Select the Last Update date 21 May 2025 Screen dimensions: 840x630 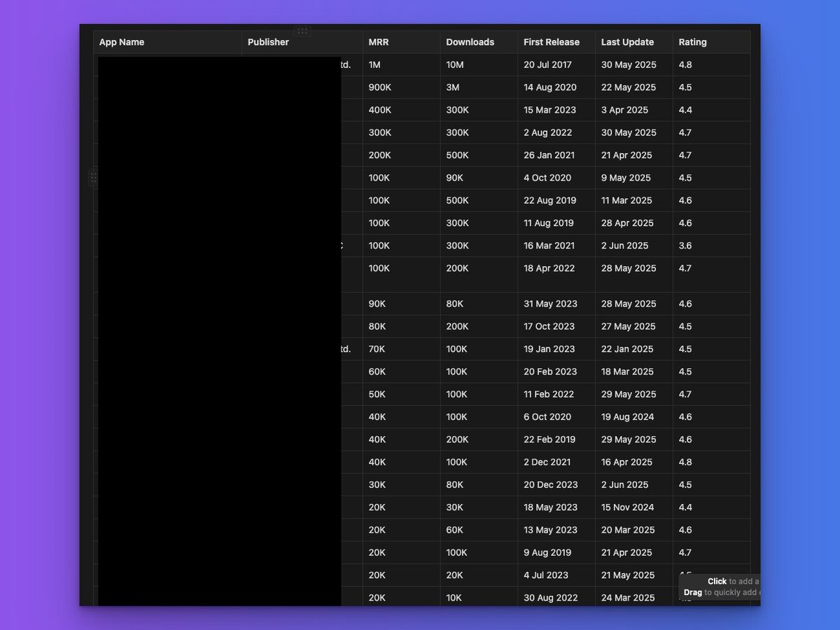629,575
